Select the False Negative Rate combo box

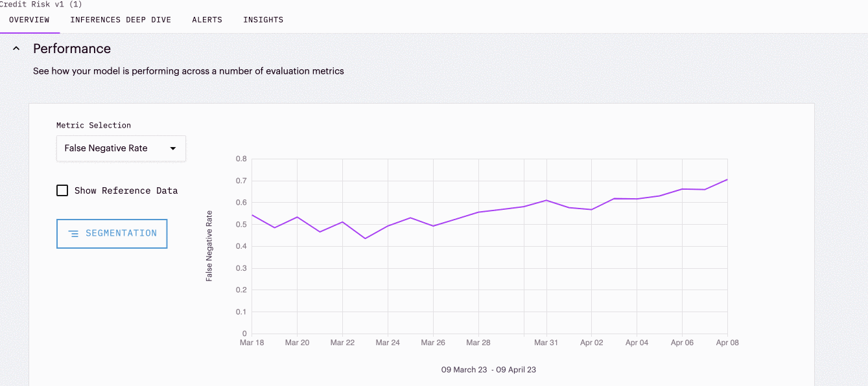[113, 148]
